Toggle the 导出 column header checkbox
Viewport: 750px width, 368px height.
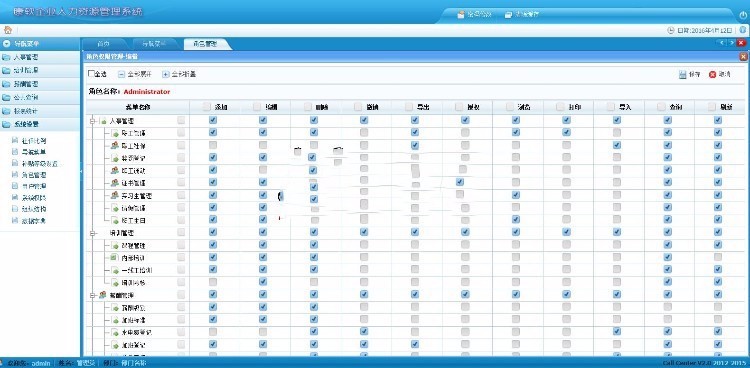tap(408, 107)
